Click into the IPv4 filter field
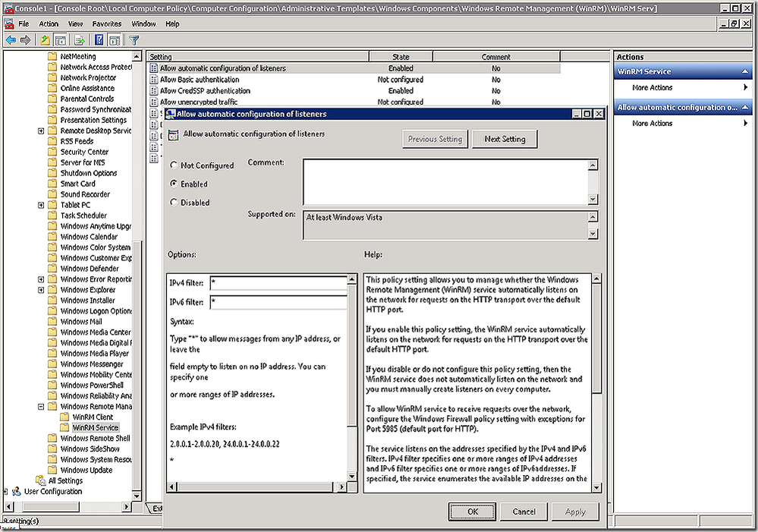 tap(279, 283)
